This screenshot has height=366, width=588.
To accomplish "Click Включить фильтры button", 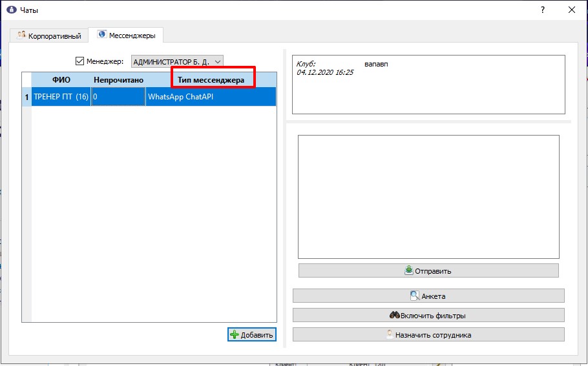I will point(428,315).
